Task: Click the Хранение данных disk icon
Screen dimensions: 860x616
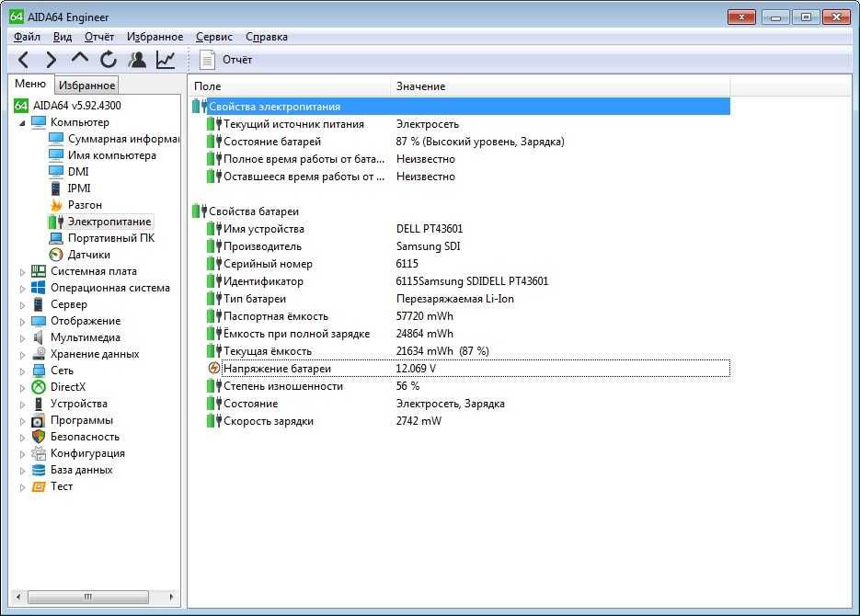Action: pyautogui.click(x=39, y=354)
